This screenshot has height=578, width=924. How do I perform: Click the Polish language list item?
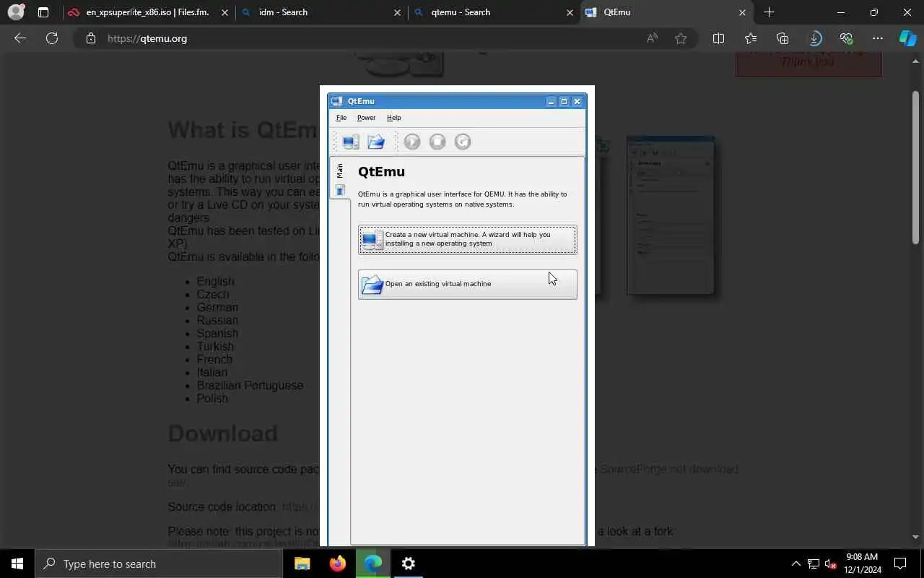pos(212,399)
